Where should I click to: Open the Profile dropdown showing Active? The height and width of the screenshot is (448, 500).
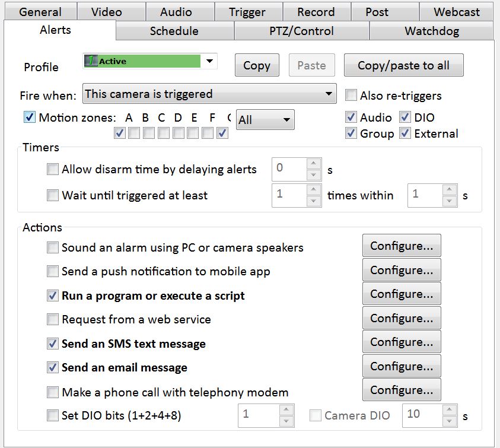pos(150,61)
